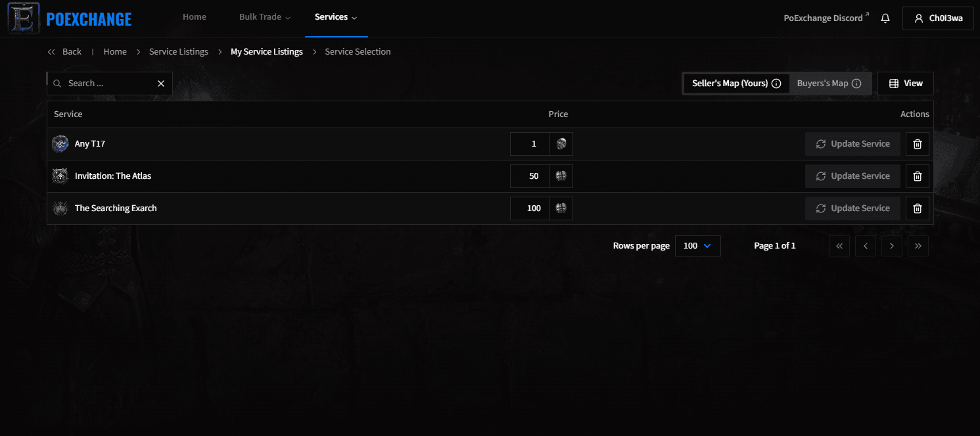
Task: Click the Page 1 of 1 label
Action: coord(775,246)
